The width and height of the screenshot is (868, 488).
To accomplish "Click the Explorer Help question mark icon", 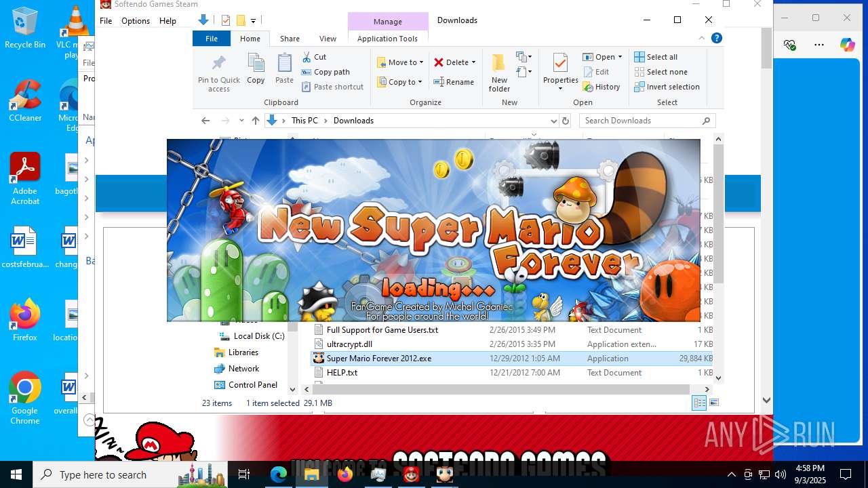I will [x=717, y=39].
